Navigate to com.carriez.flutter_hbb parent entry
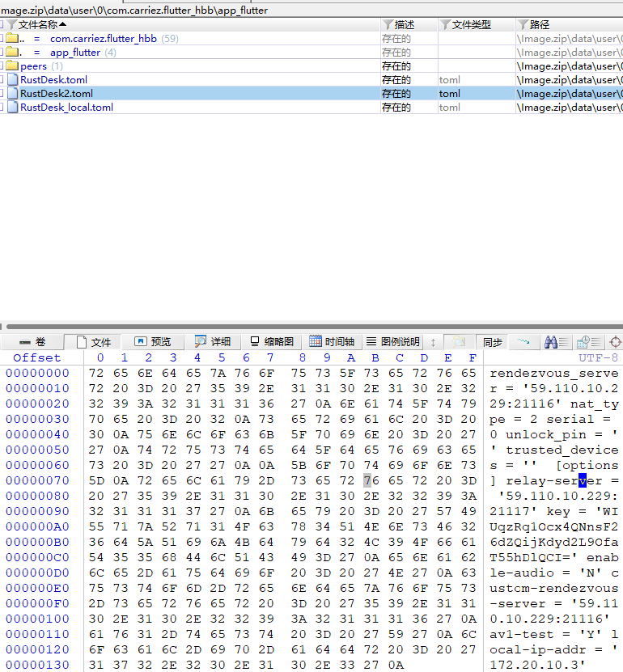Screen dimensions: 623x672 point(104,39)
